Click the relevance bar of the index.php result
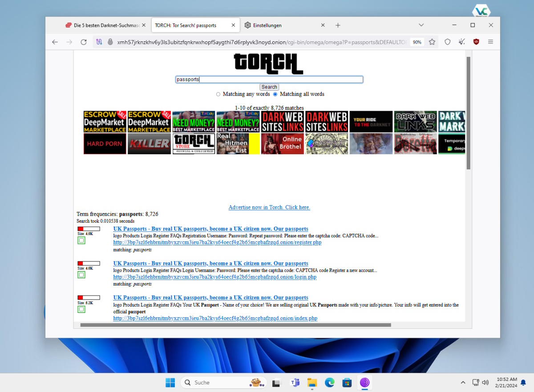This screenshot has width=534, height=392. [x=89, y=298]
